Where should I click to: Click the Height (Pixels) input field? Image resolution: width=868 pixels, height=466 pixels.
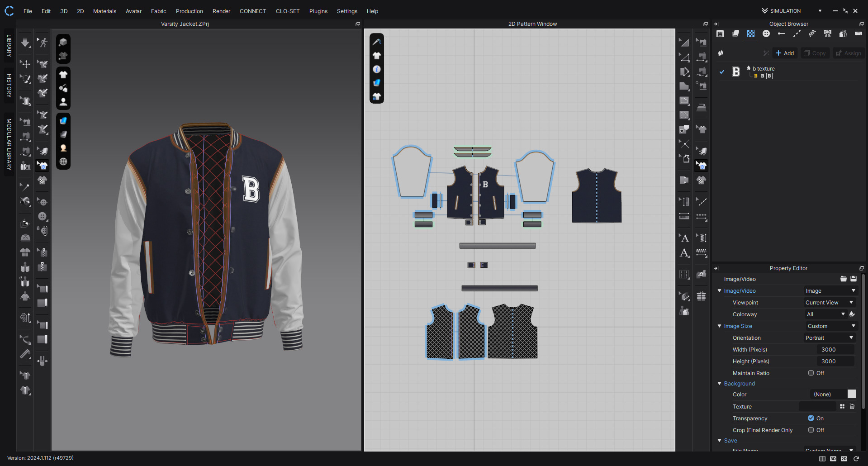tap(836, 361)
